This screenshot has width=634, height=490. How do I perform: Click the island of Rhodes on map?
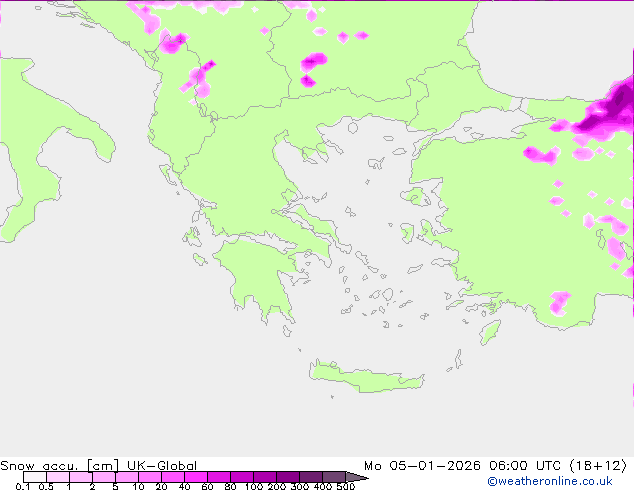(x=490, y=332)
